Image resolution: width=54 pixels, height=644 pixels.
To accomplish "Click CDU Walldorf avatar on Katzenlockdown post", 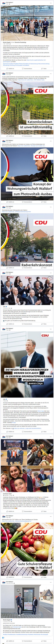I will click(3, 74).
